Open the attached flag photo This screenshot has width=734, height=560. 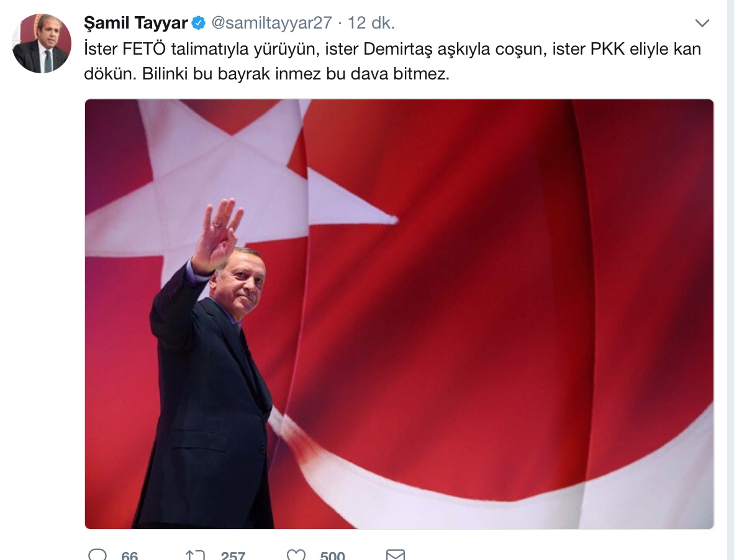[399, 314]
